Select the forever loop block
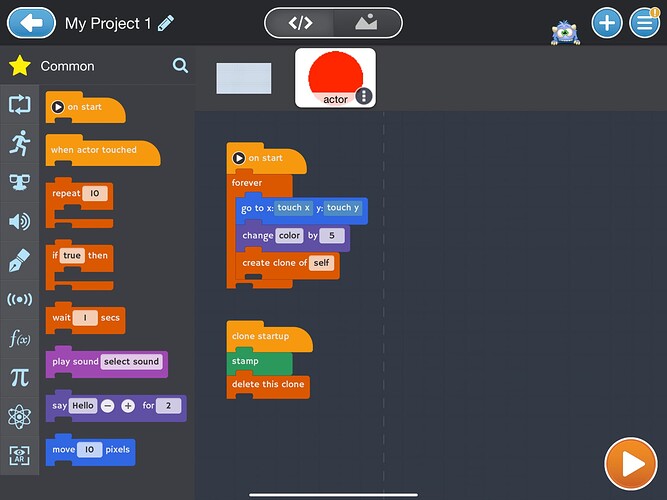 tap(259, 183)
